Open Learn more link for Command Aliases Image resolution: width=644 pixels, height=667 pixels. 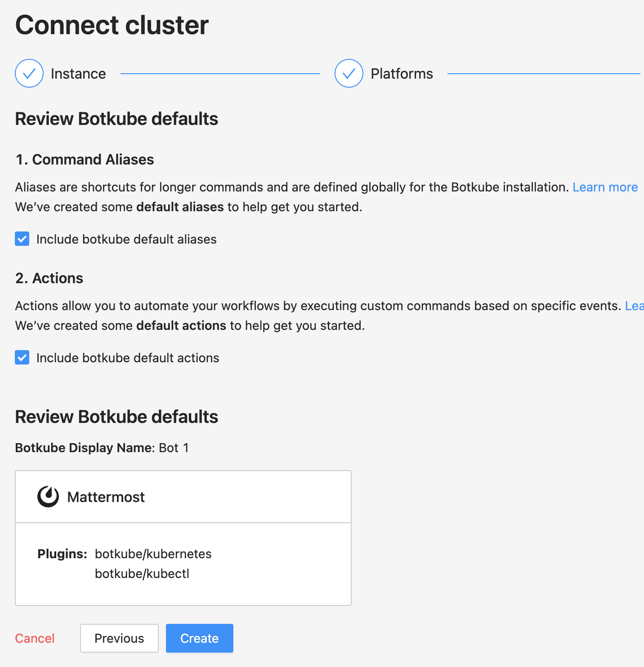(605, 187)
